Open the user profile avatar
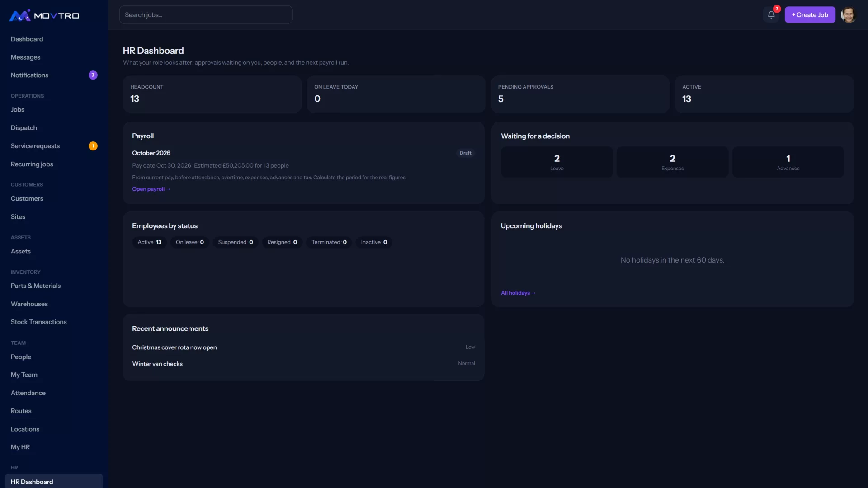This screenshot has width=868, height=488. pos(849,15)
